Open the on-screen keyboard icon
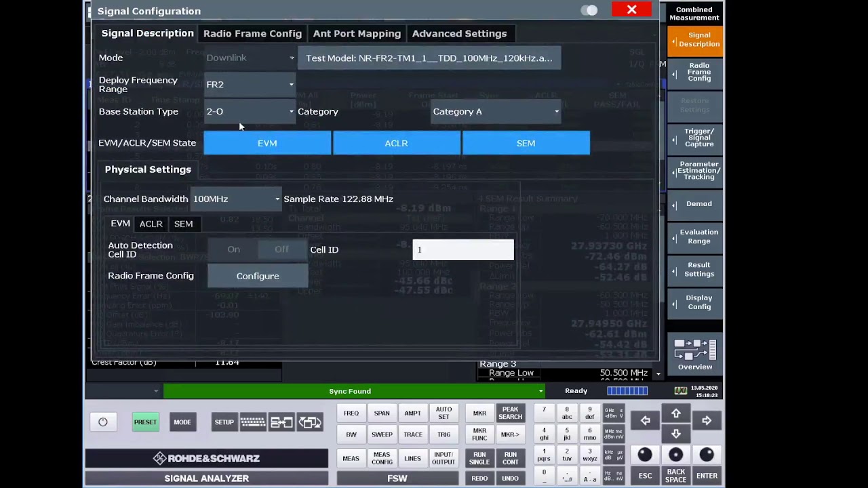 (x=252, y=422)
